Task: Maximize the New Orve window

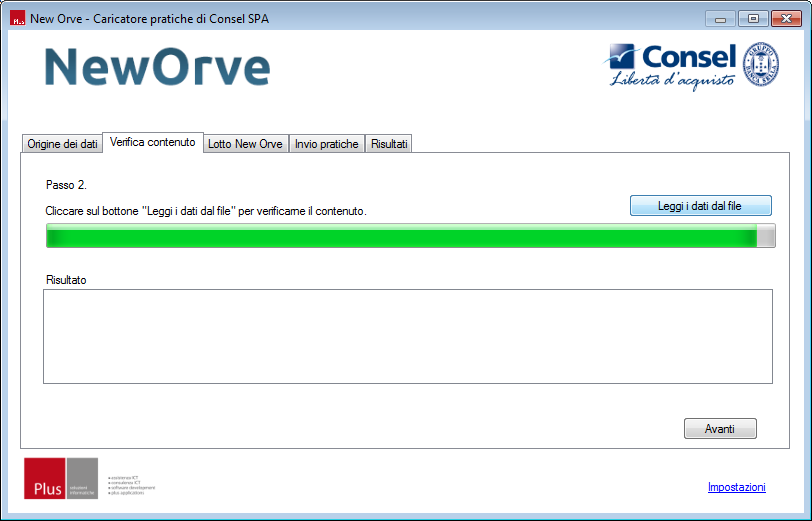Action: pyautogui.click(x=753, y=19)
